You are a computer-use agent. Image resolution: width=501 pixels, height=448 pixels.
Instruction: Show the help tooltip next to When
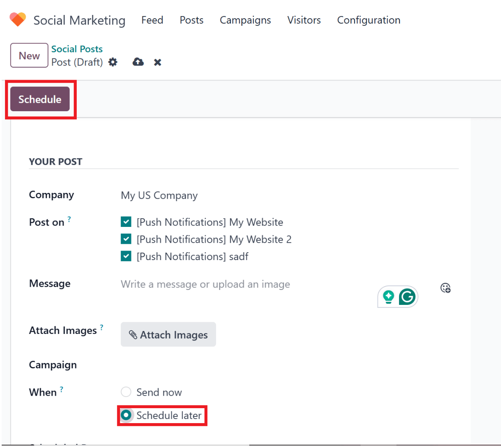tap(61, 389)
